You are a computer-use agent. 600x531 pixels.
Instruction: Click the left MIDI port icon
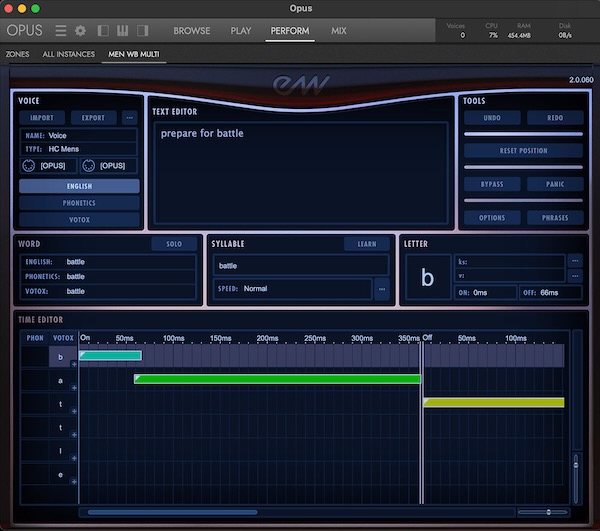(x=30, y=165)
